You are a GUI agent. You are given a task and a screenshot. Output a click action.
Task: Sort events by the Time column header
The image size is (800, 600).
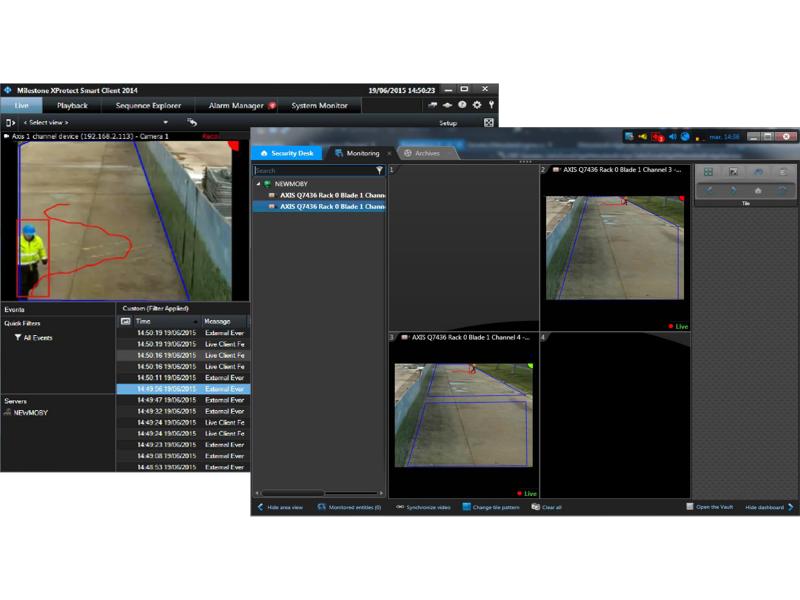[166, 321]
